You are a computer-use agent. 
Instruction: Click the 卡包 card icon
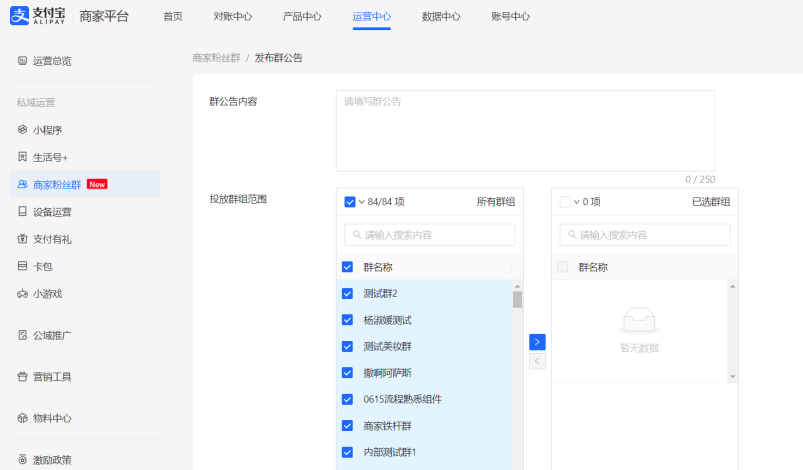[x=22, y=266]
